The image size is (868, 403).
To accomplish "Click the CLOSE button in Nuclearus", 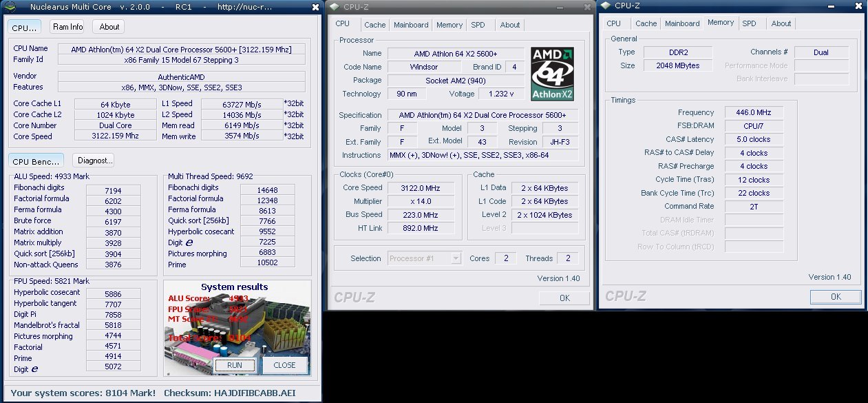I will click(284, 365).
